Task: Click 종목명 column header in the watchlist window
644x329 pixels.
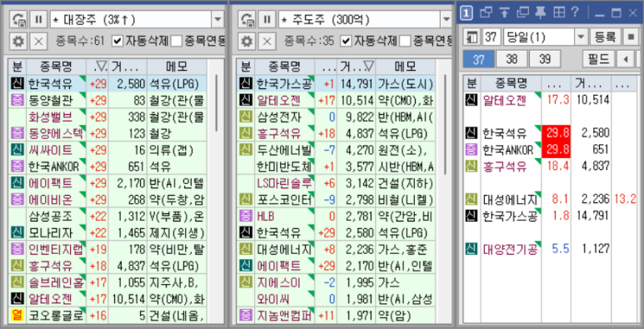Action: click(x=511, y=83)
